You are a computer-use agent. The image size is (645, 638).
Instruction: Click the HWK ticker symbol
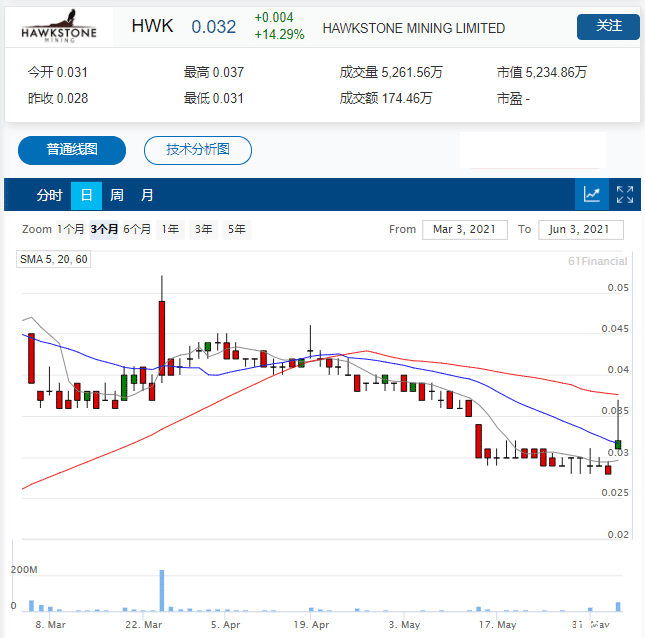point(152,26)
